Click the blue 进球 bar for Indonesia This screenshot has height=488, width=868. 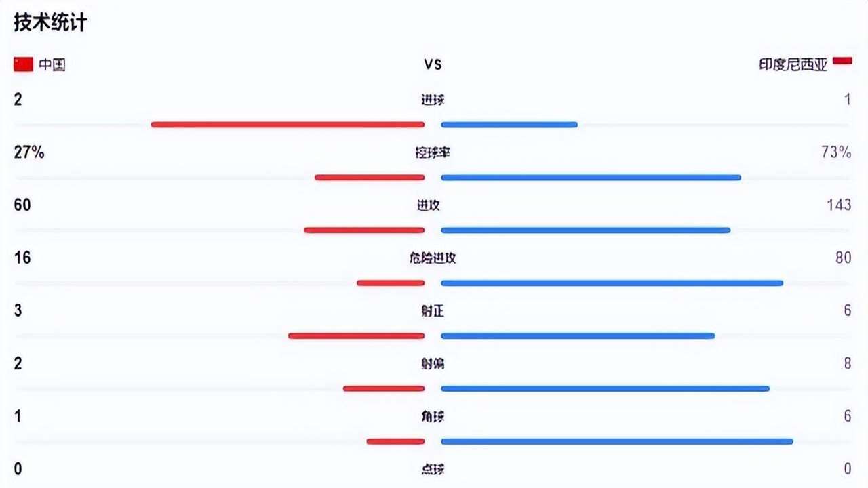(509, 125)
